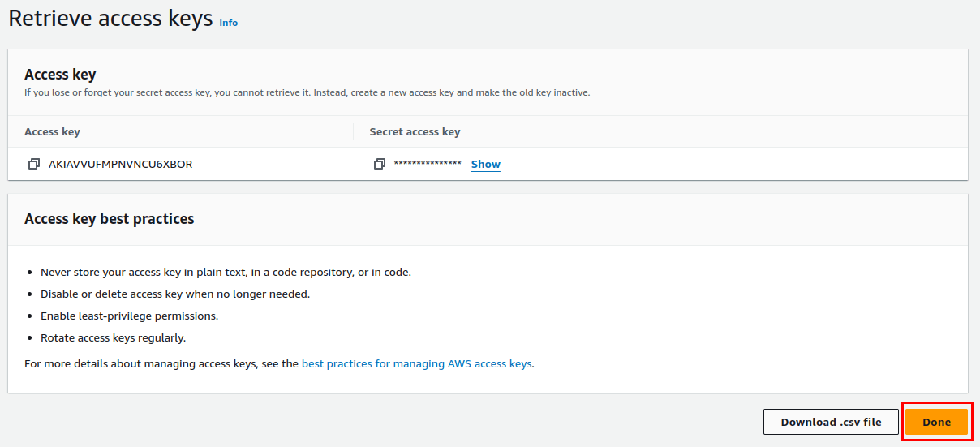Click the masked secret key asterisks
This screenshot has height=447, width=980.
tap(428, 165)
